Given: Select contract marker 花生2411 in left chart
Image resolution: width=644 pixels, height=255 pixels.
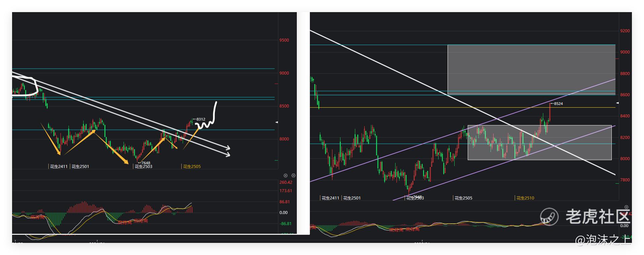Looking at the screenshot, I should click(x=59, y=167).
